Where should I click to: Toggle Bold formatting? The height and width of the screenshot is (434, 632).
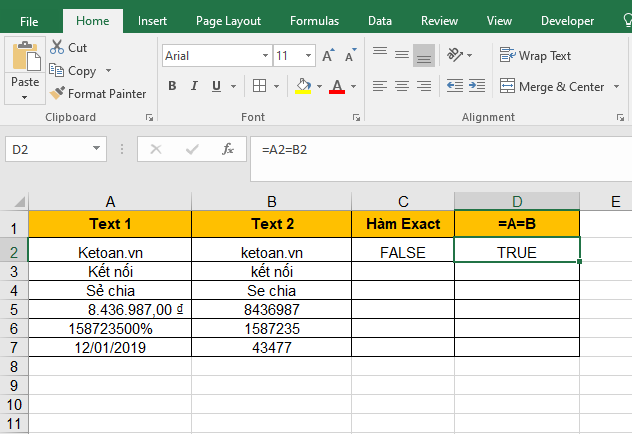(172, 86)
